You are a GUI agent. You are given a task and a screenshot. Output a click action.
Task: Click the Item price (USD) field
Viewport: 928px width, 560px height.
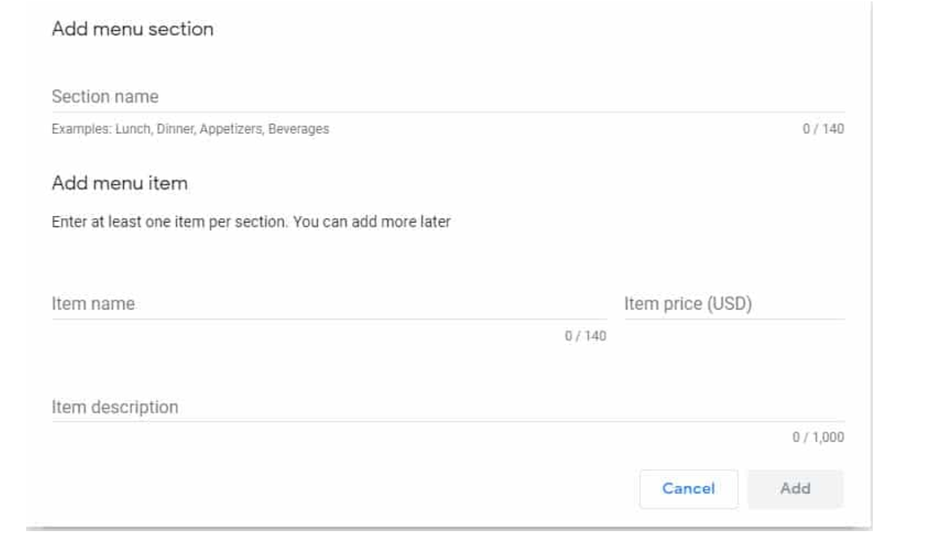734,304
